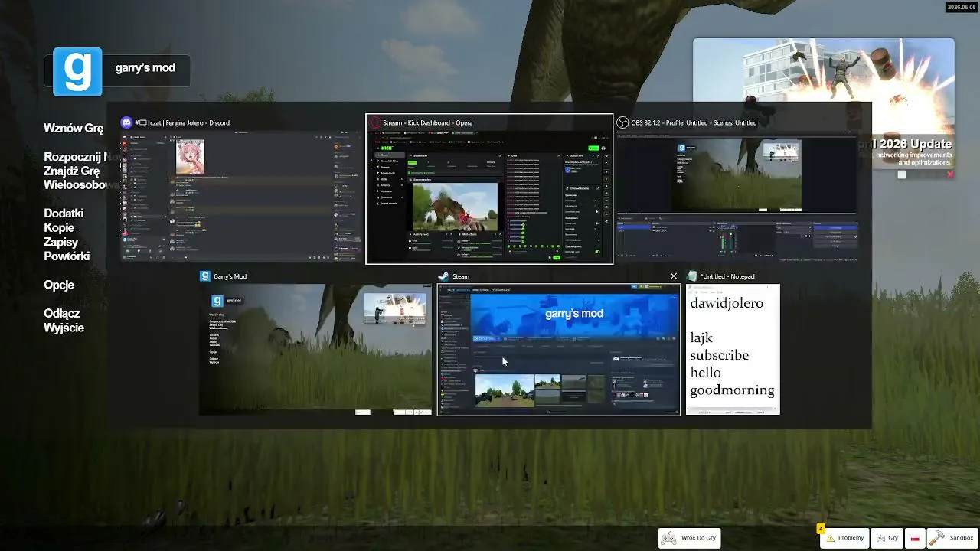Open Dodatki in the main menu
The image size is (980, 551).
64,214
